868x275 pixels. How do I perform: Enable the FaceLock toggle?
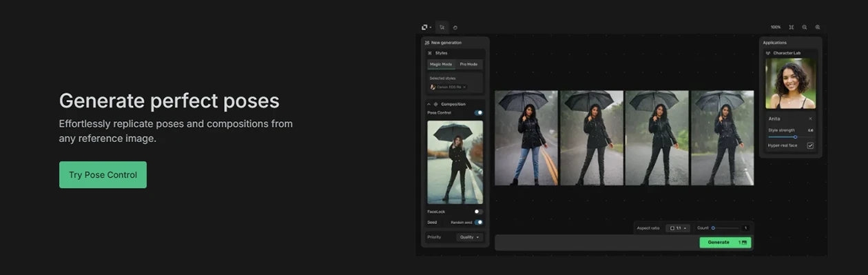click(478, 212)
